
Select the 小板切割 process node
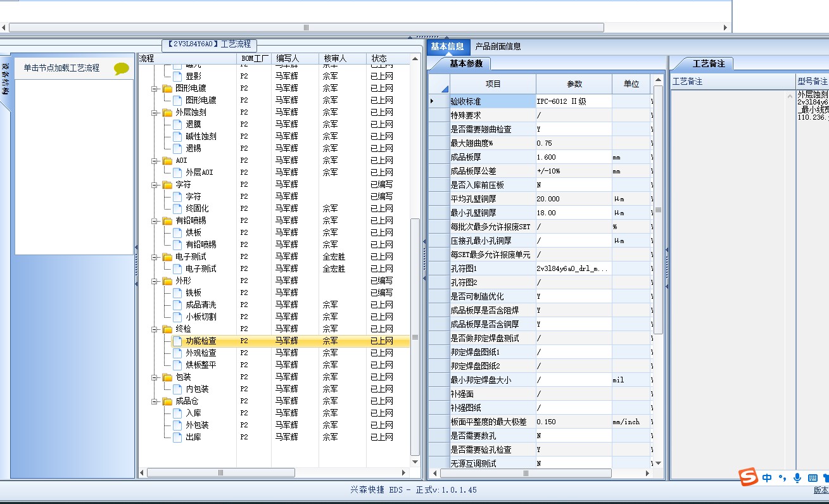(201, 317)
